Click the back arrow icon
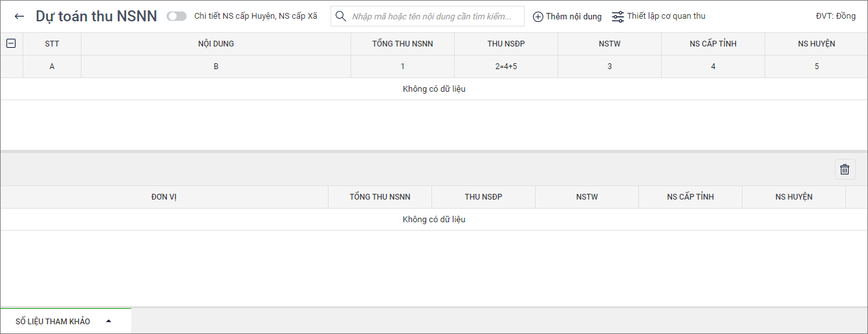Viewport: 868px width, 334px height. tap(19, 17)
